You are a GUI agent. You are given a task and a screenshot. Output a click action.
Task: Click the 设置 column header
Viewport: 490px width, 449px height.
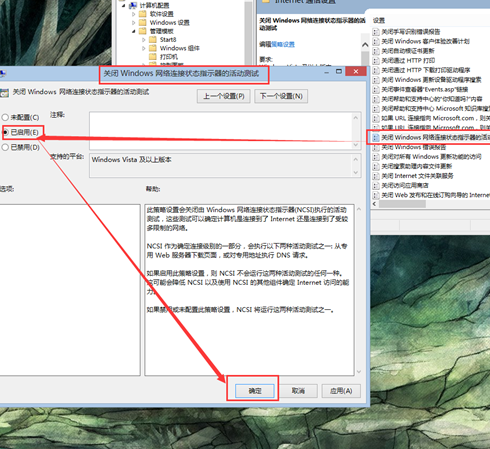click(x=379, y=20)
